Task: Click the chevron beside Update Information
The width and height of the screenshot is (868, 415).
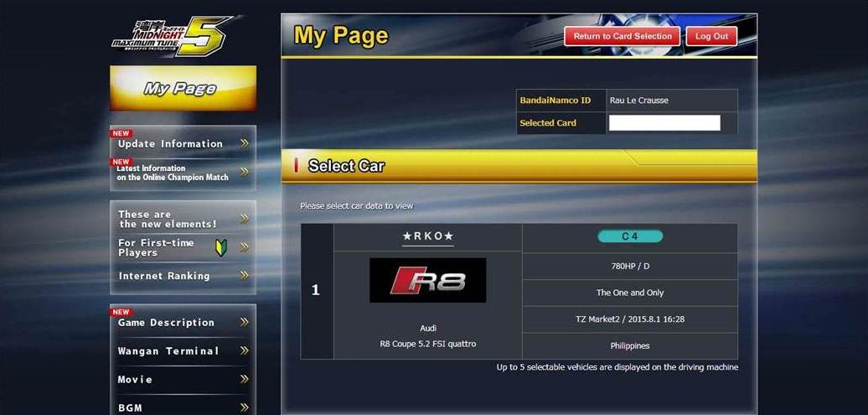Action: (x=244, y=143)
